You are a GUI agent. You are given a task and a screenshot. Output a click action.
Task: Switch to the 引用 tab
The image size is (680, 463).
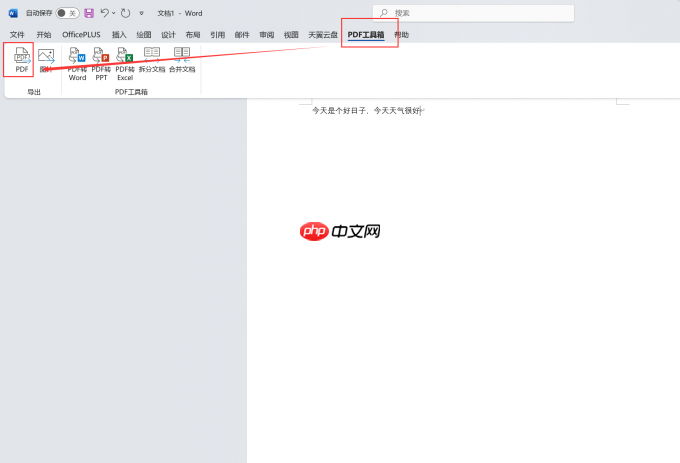[217, 35]
